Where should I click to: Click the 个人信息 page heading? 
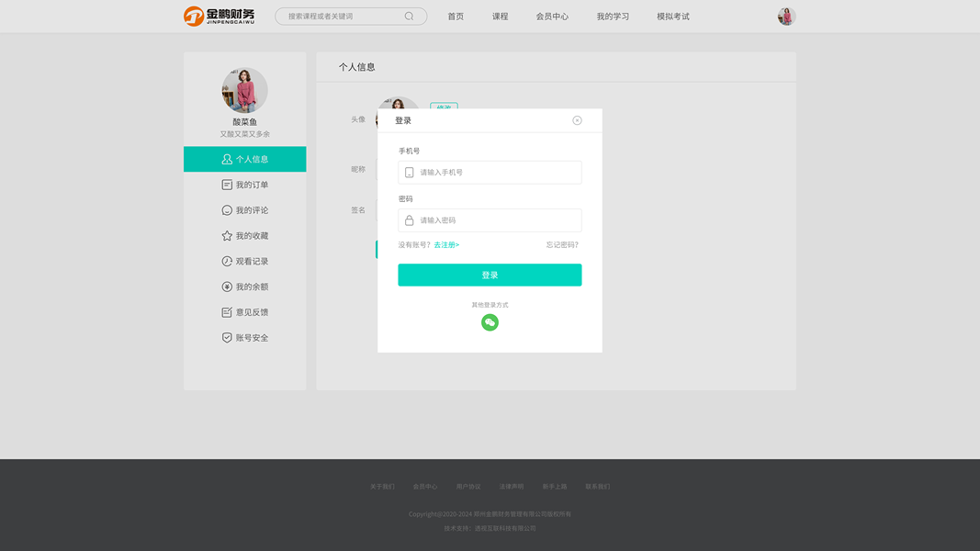point(357,67)
